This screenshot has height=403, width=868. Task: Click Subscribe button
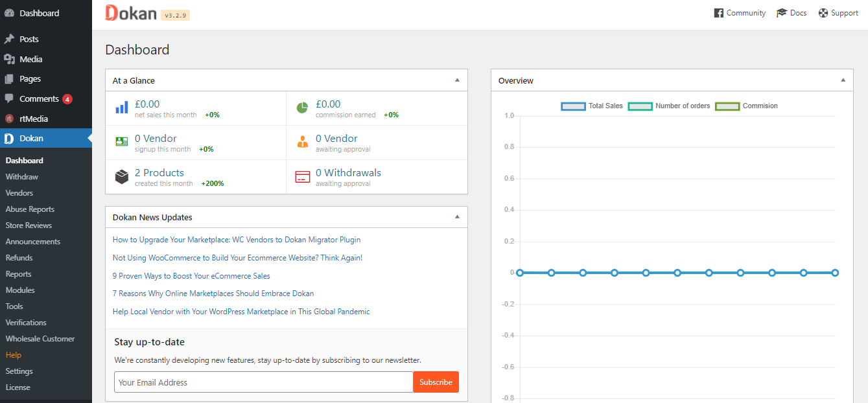[x=436, y=382]
